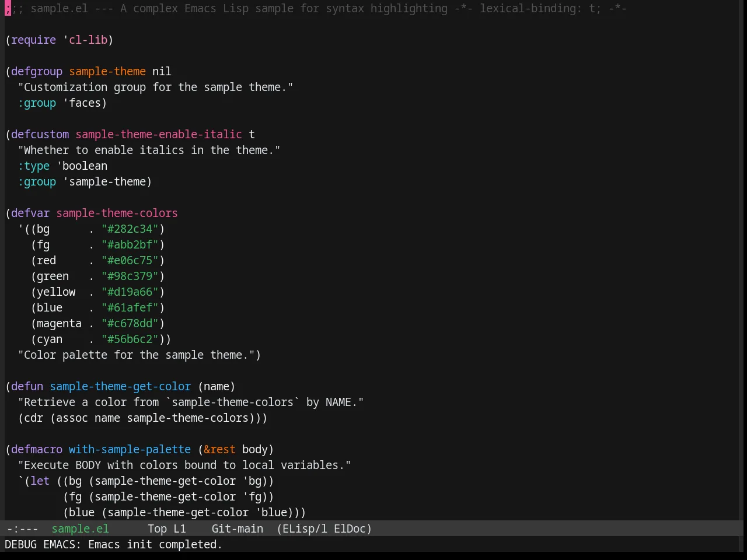Viewport: 747px width, 560px height.
Task: Click the "#61afef" color string
Action: point(130,307)
